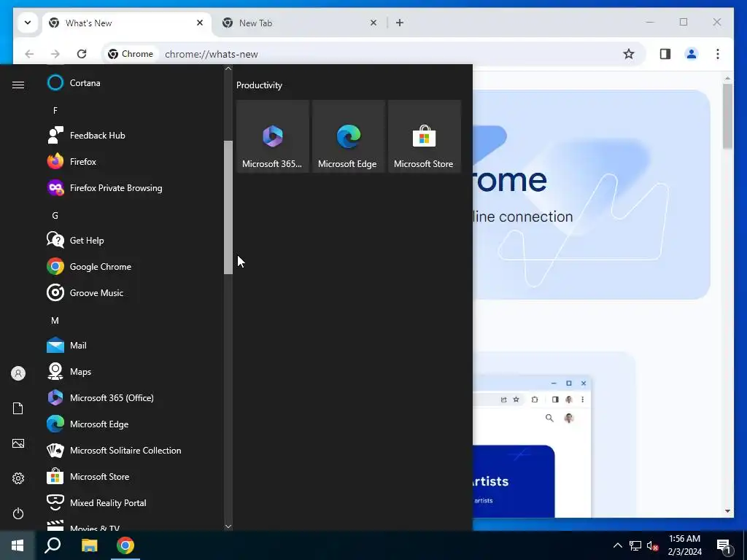Bookmark this page with the star
Viewport: 747px width, 560px height.
[x=629, y=54]
